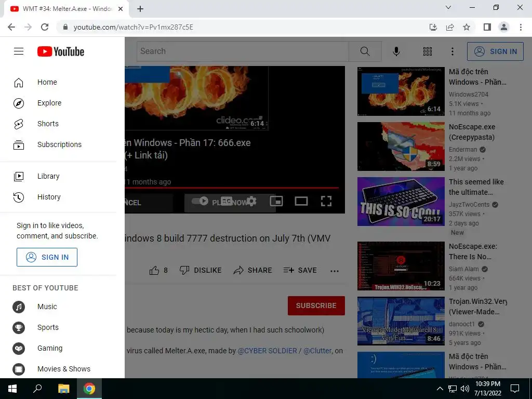Click the share page icon in address bar
532x399 pixels.
tap(450, 27)
